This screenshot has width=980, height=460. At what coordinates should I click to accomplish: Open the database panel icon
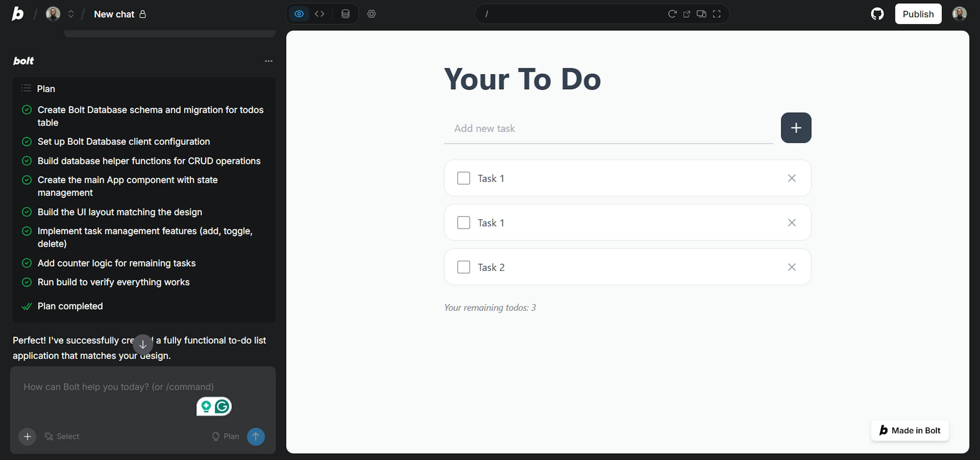click(x=345, y=14)
